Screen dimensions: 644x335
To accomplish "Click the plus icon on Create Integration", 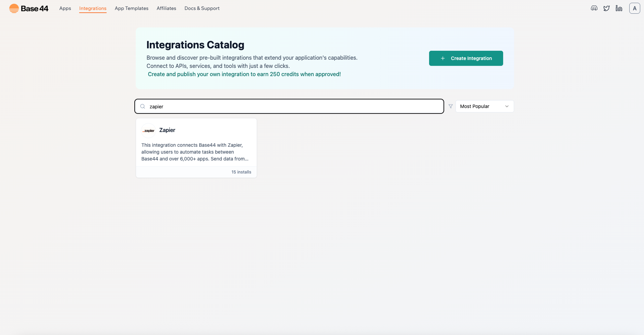I will (442, 58).
